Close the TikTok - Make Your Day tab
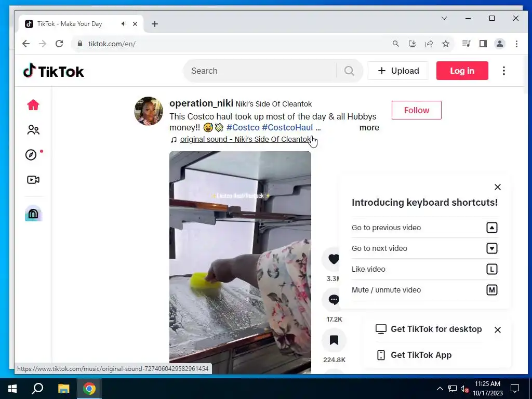 [135, 24]
